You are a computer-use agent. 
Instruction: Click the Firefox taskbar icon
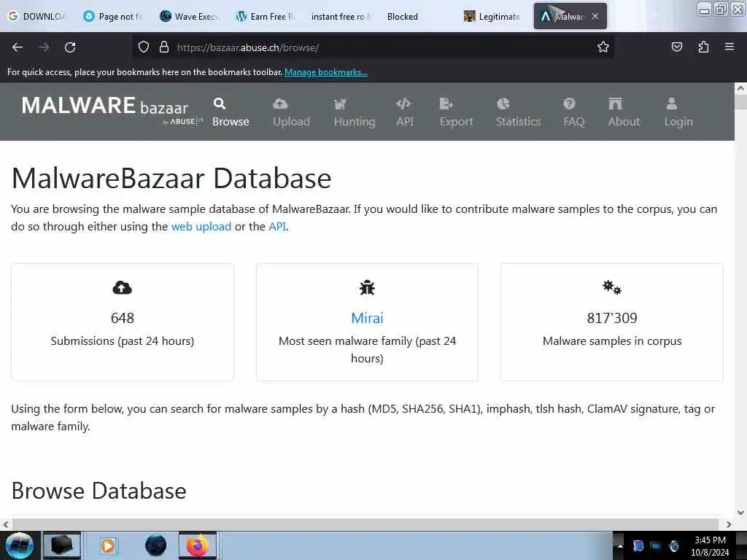pos(198,545)
